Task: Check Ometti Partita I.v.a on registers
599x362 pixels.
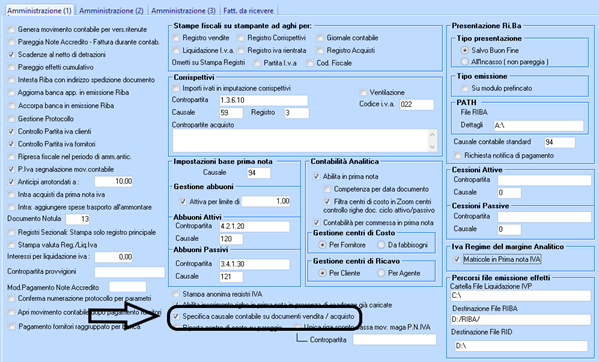Action: 257,63
